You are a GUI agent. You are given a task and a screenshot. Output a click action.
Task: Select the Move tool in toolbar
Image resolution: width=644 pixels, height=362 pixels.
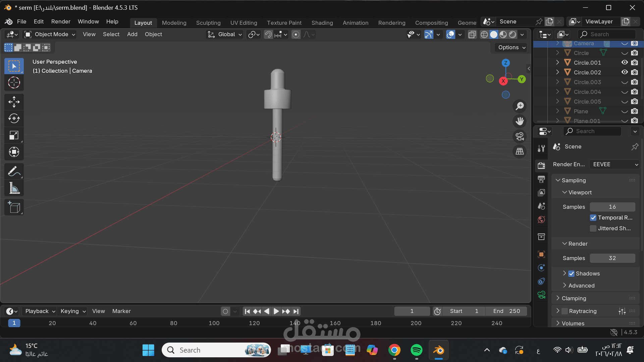point(14,102)
